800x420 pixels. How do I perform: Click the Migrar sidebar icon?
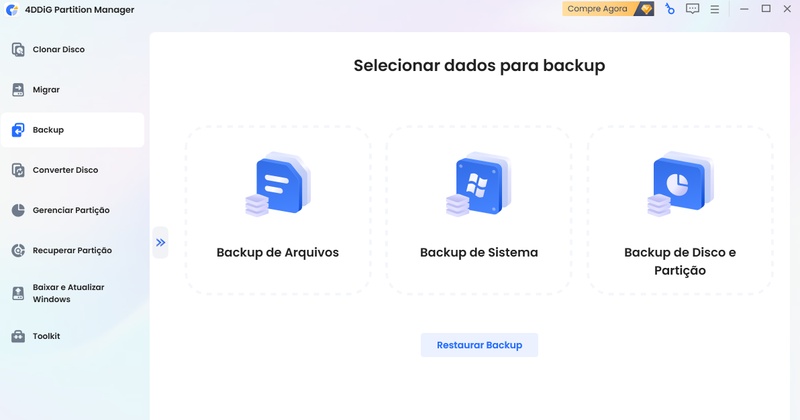(x=18, y=90)
